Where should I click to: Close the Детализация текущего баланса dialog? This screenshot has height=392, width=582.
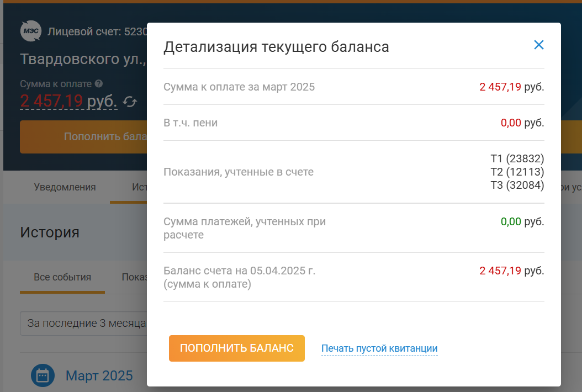[x=538, y=45]
